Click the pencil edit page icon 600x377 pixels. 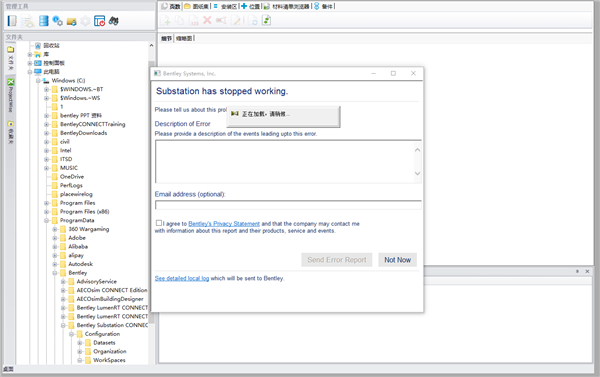tap(236, 20)
